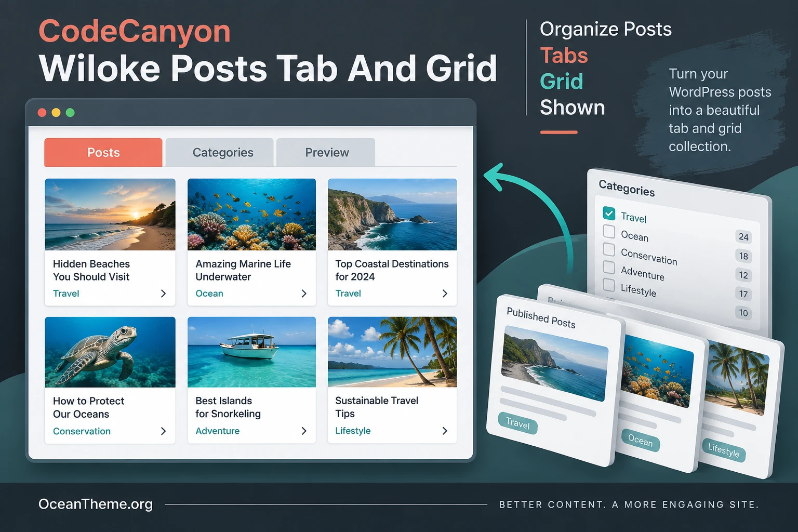Open the coastline thumbnail in Published Posts card
This screenshot has width=798, height=532.
[554, 363]
